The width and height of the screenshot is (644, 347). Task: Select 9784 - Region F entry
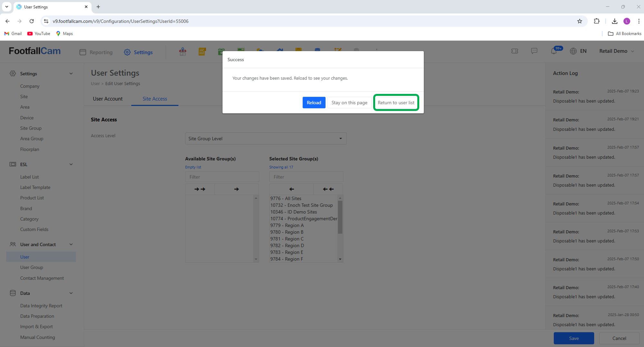[304, 259]
